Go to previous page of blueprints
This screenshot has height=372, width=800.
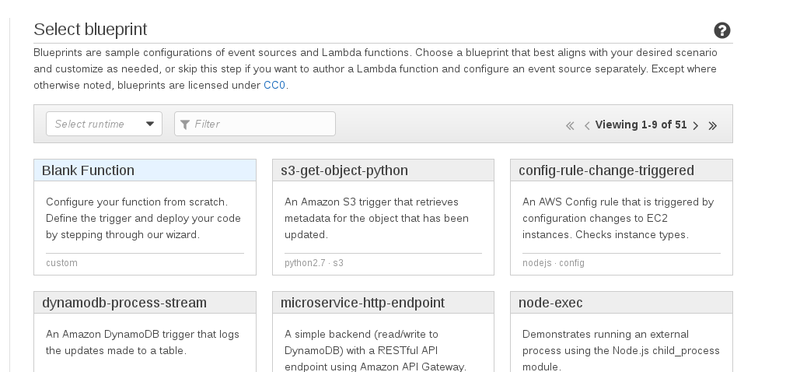point(587,126)
